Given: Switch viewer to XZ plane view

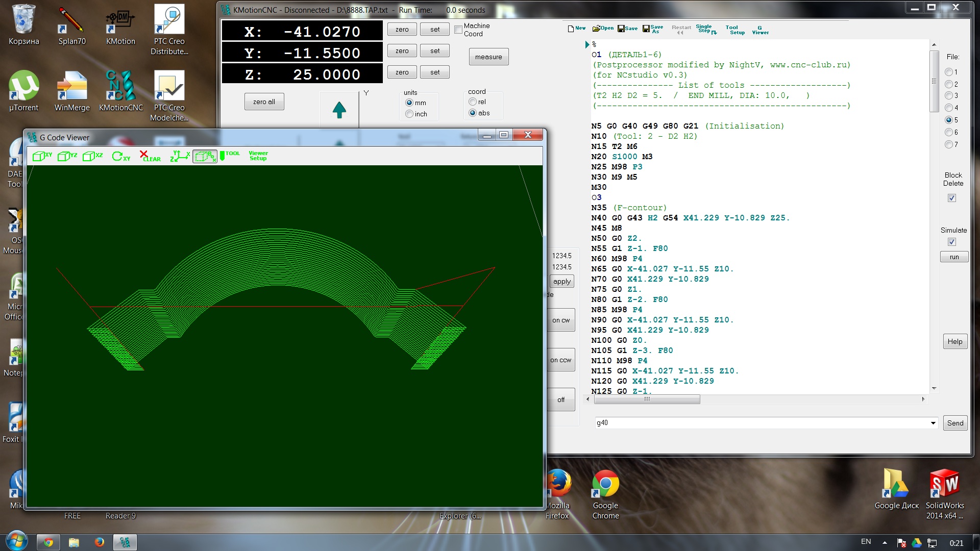Looking at the screenshot, I should 92,156.
